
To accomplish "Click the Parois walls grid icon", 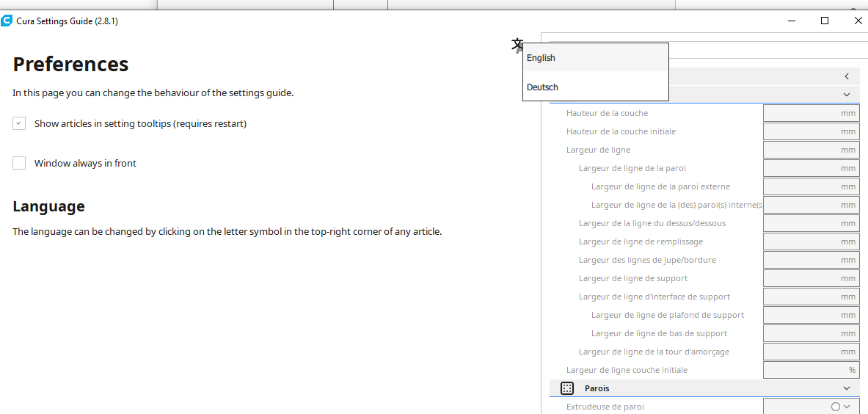I will 567,388.
